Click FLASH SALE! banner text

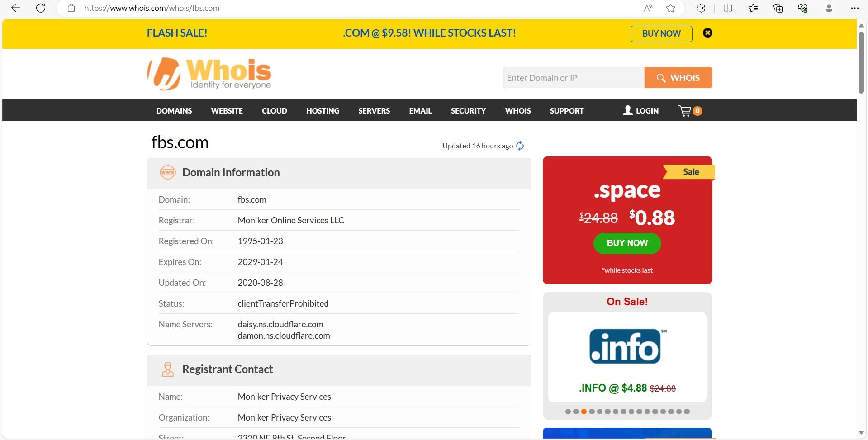coord(177,33)
